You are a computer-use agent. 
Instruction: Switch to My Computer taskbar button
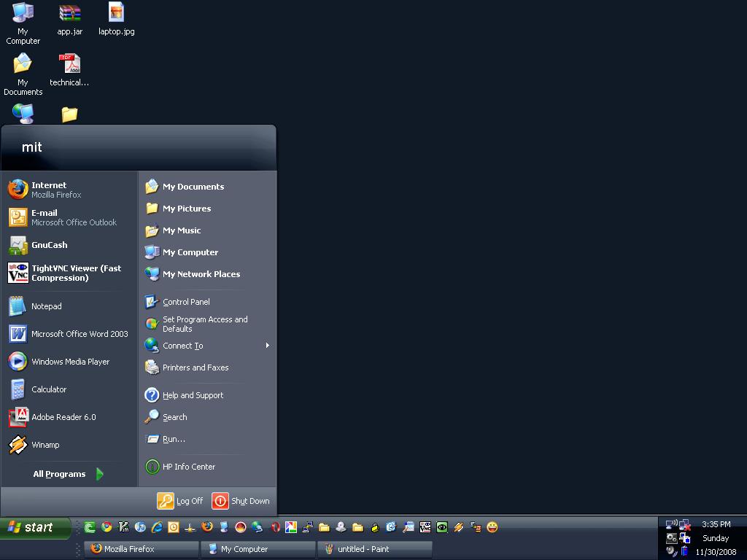click(x=258, y=549)
